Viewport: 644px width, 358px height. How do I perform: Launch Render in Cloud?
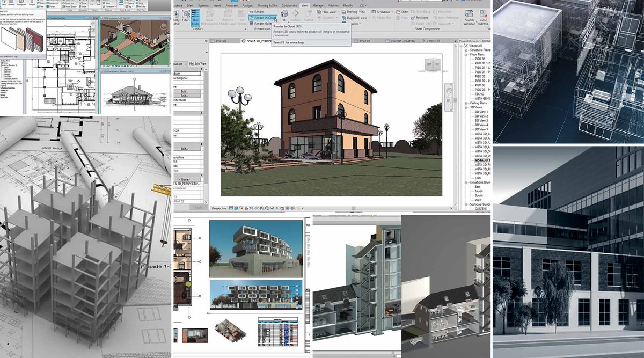point(263,18)
